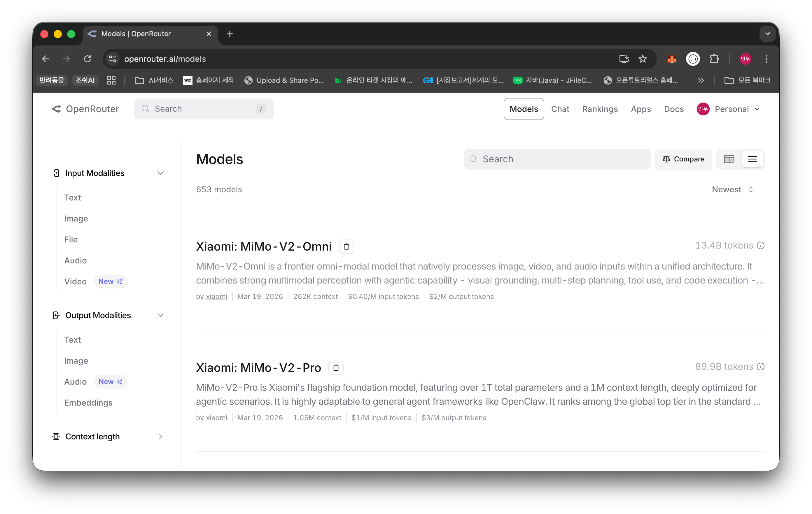Screen dimensions: 812x514
Task: Collapse the Output Modalities section
Action: click(x=160, y=315)
